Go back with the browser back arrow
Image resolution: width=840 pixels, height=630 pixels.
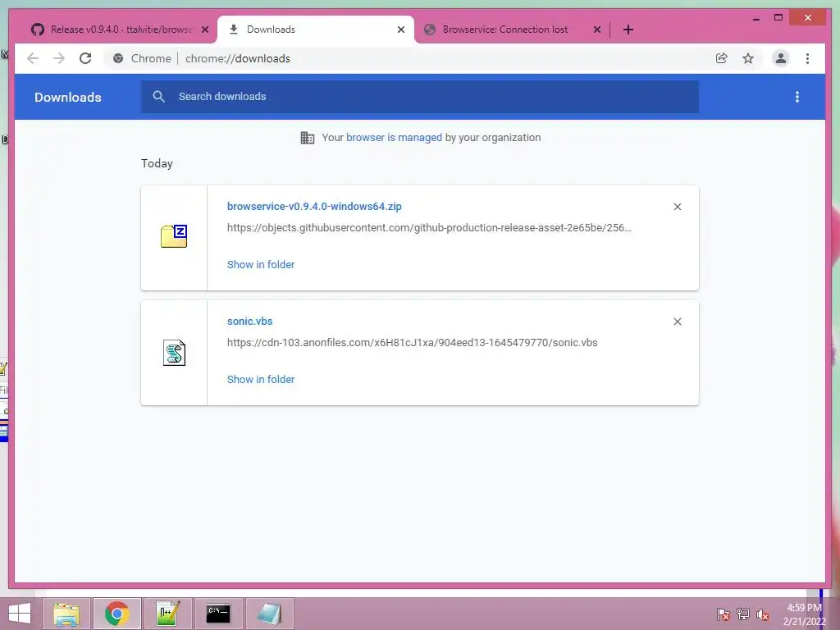click(x=33, y=58)
